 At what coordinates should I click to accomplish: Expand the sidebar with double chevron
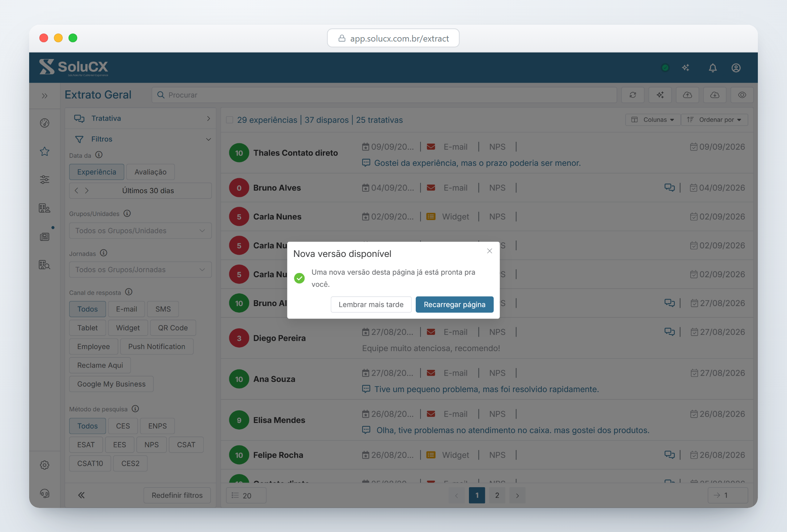(44, 96)
